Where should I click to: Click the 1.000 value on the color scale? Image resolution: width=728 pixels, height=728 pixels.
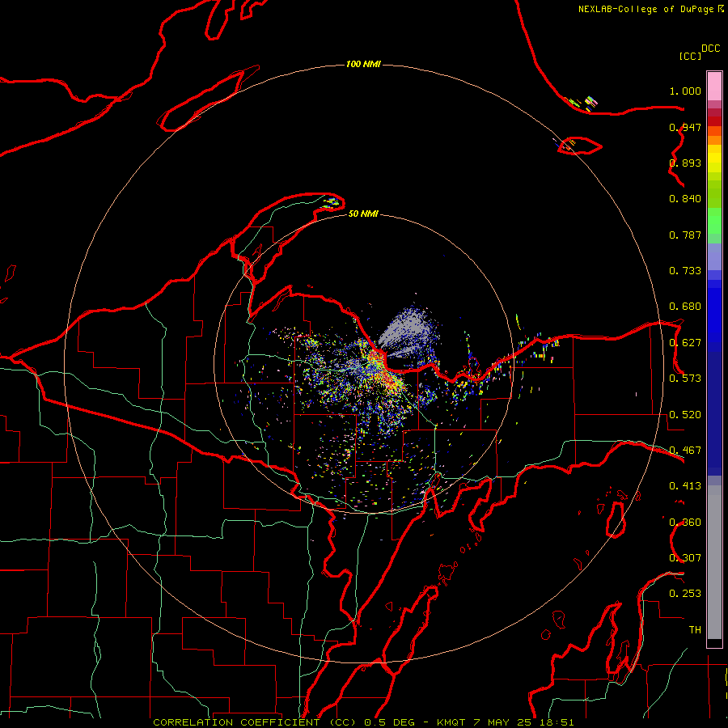(x=685, y=91)
